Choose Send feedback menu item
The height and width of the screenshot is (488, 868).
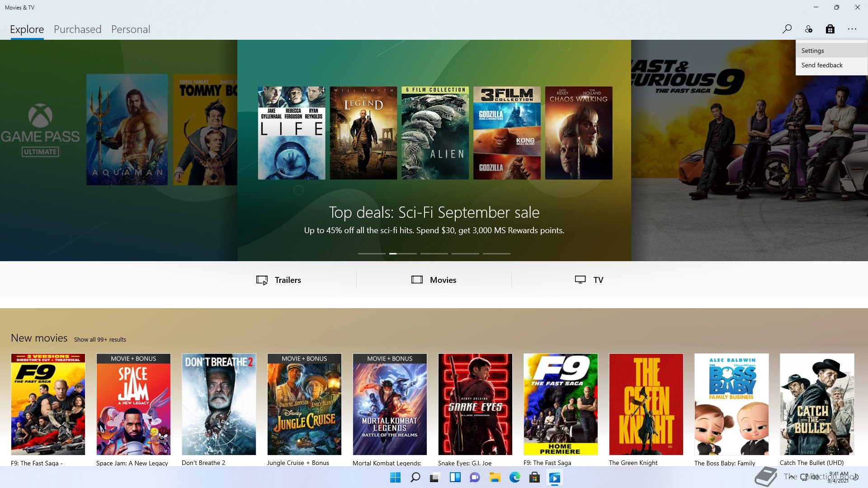(x=831, y=65)
